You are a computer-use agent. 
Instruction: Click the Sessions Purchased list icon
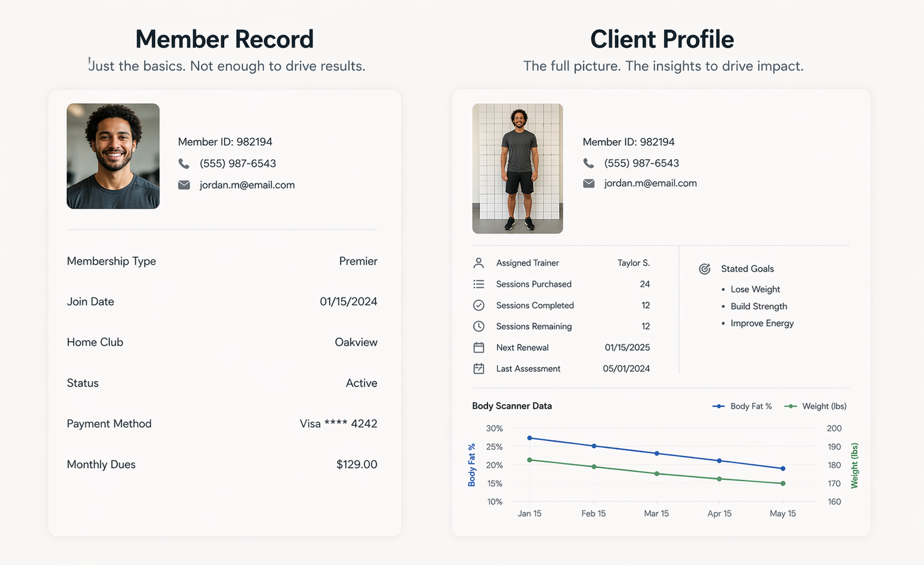point(479,284)
